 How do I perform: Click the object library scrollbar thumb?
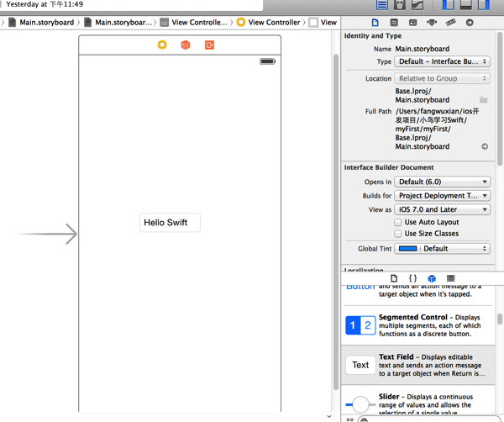500,319
